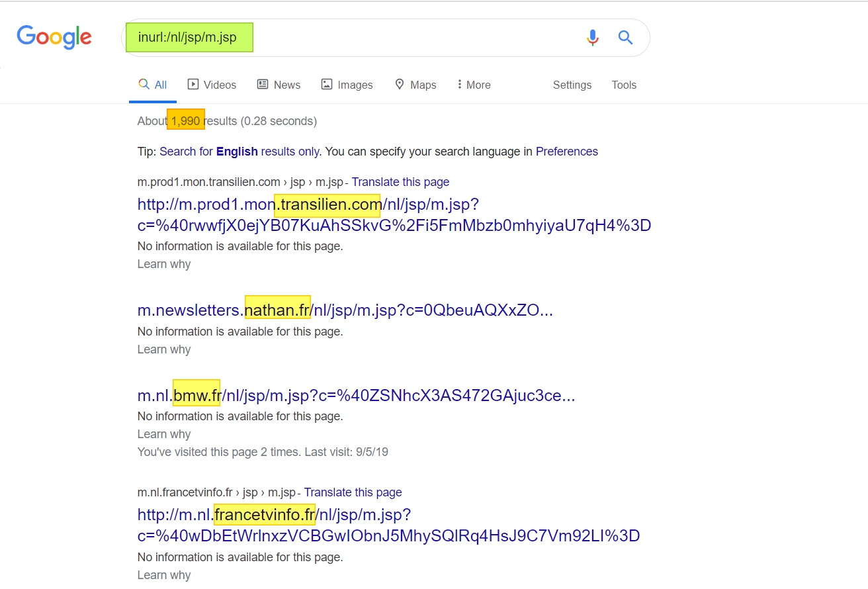Open the Tools options
Image resolution: width=868 pixels, height=589 pixels.
coord(624,85)
